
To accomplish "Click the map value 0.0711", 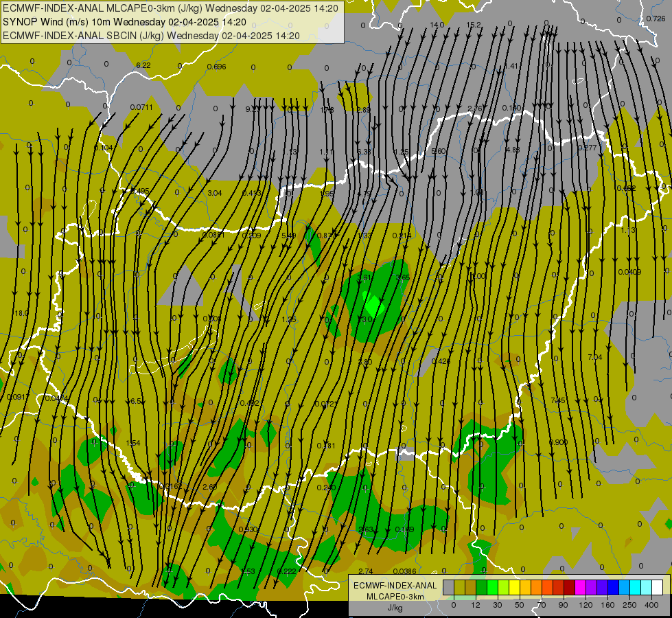I will [141, 107].
